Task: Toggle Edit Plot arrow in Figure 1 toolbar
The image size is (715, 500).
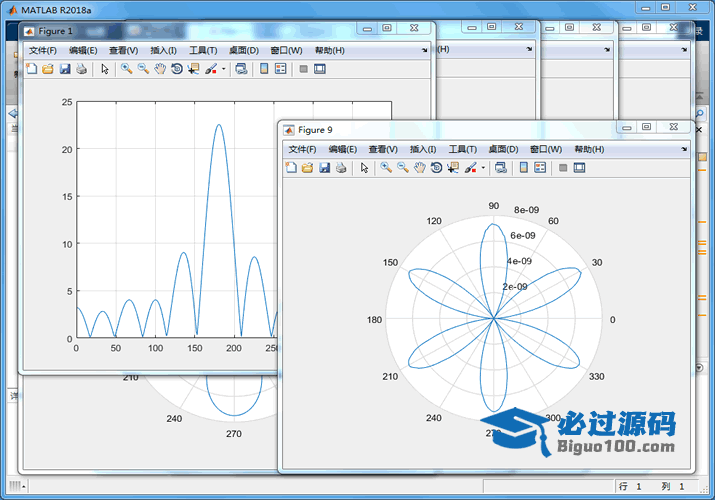Action: coord(105,69)
